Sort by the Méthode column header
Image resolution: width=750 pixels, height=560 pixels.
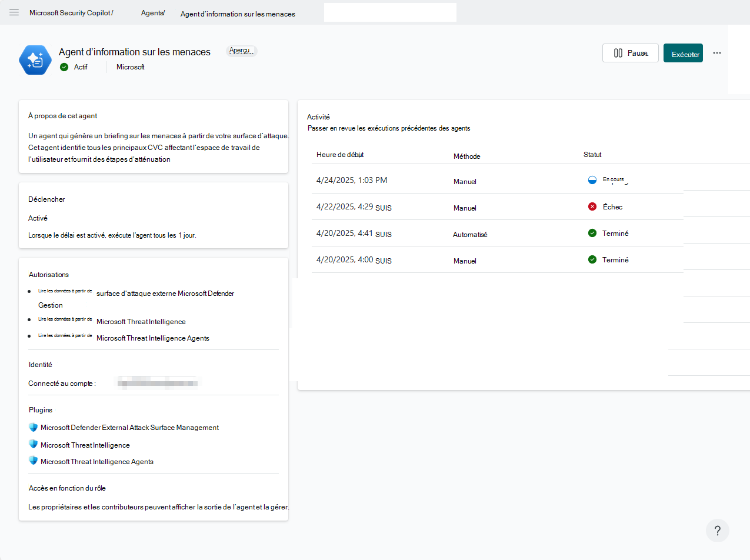466,156
